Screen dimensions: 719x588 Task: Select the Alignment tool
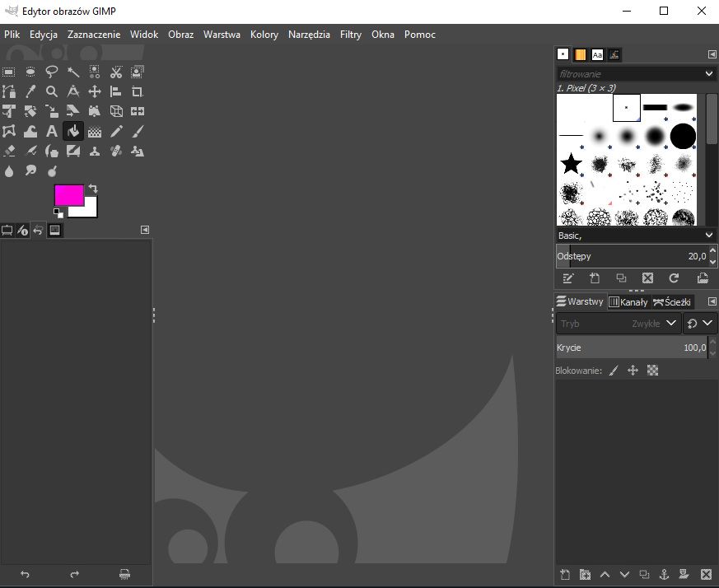coord(116,91)
